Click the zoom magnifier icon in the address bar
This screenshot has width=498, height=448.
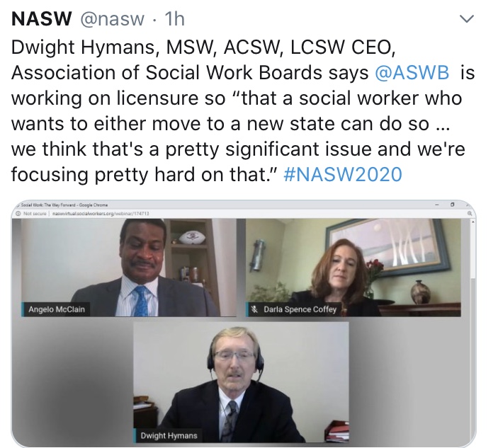469,214
